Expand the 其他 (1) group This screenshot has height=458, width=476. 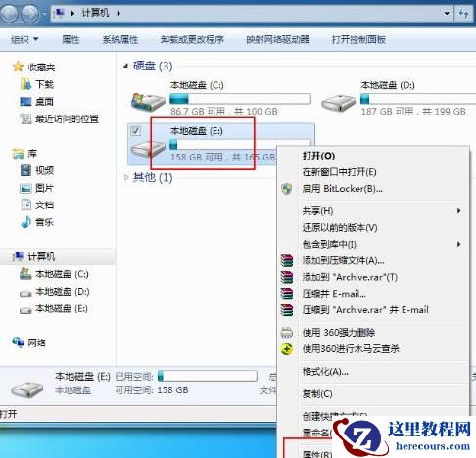pyautogui.click(x=126, y=177)
